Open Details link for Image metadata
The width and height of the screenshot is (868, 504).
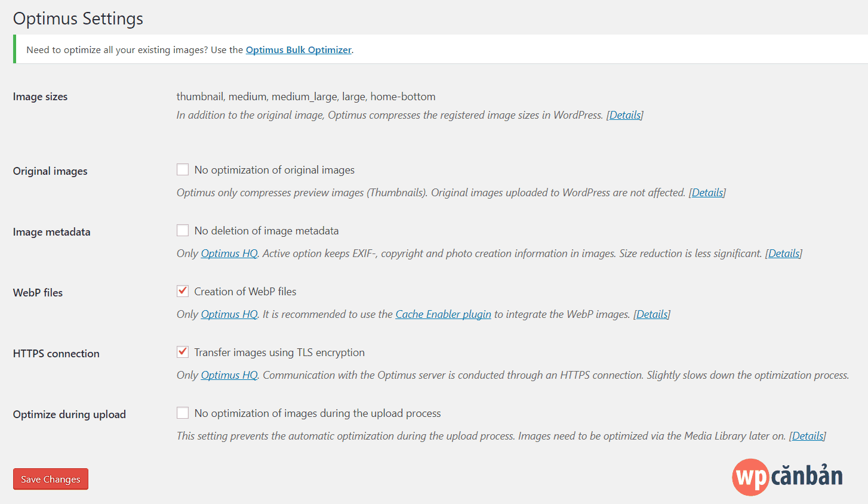click(x=784, y=253)
